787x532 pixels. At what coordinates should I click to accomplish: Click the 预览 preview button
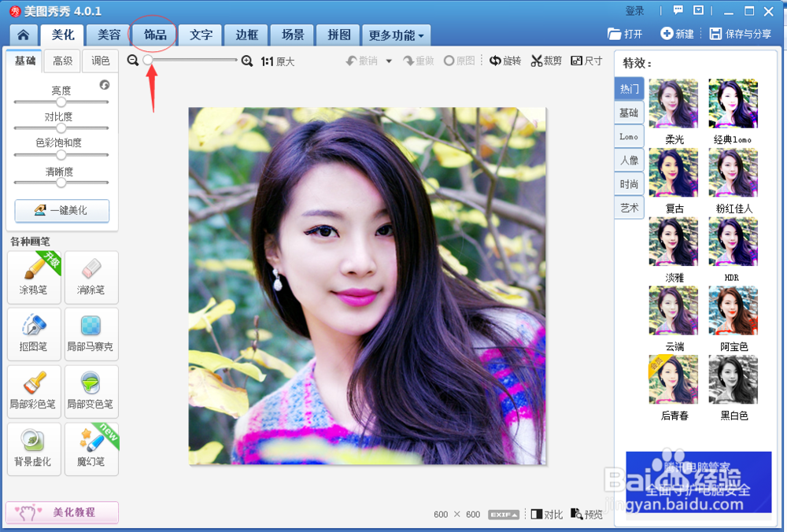click(x=587, y=515)
